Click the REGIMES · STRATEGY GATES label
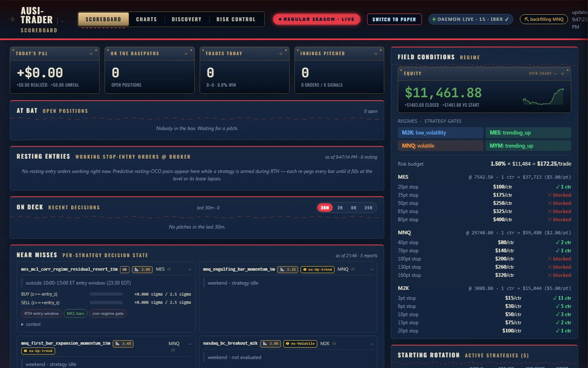588x368 pixels. click(x=430, y=121)
